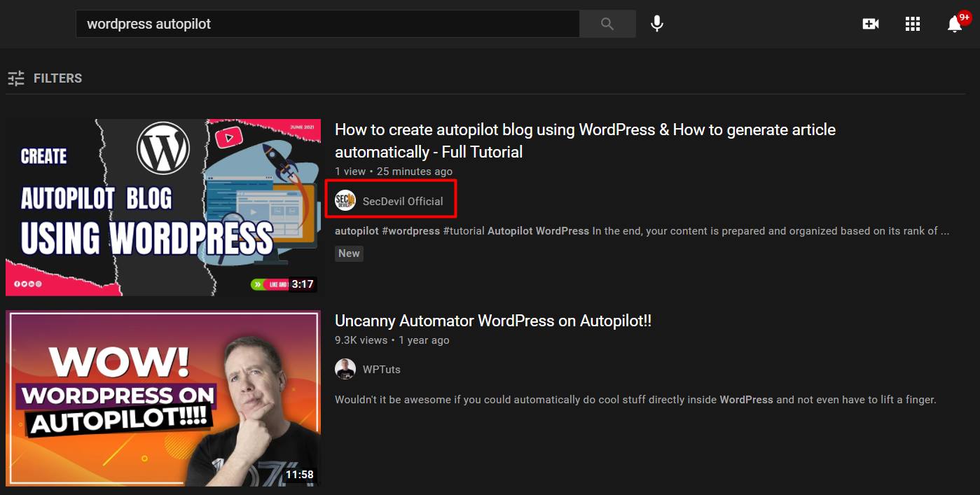The width and height of the screenshot is (980, 495).
Task: Click the 11:58 duration label
Action: (300, 474)
